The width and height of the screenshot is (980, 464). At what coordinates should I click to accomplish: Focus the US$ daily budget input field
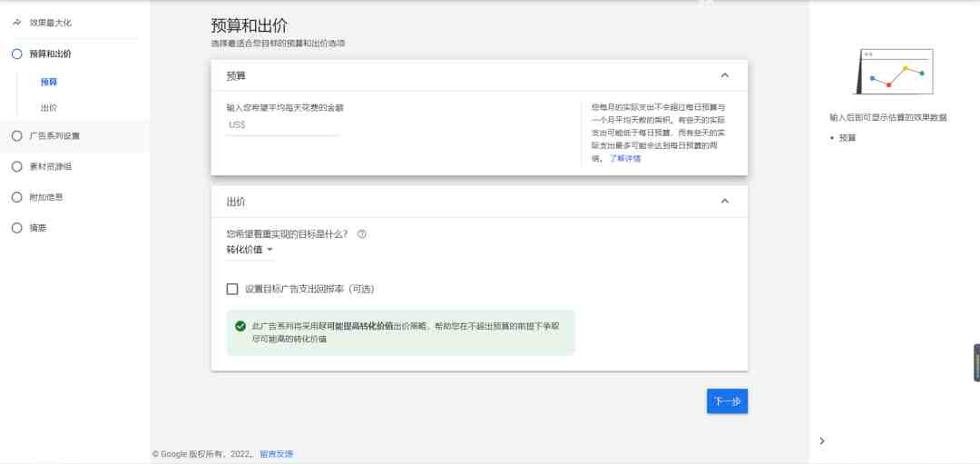point(283,125)
